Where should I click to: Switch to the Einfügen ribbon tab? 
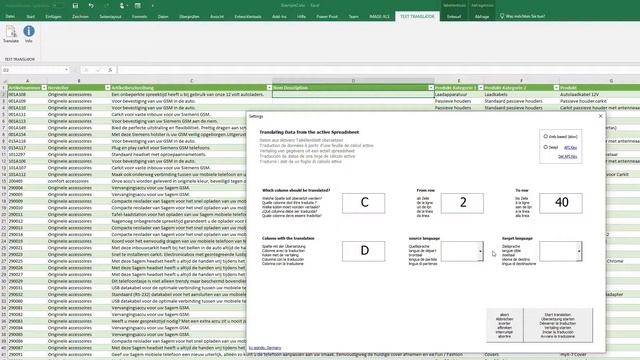[x=53, y=16]
